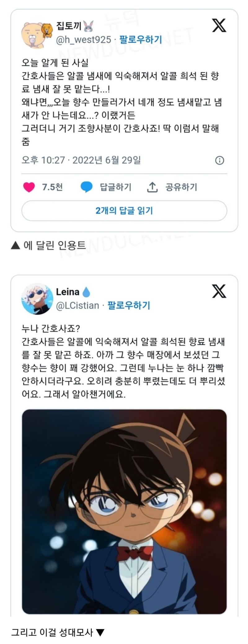Click the X logo on first tweet

click(219, 25)
